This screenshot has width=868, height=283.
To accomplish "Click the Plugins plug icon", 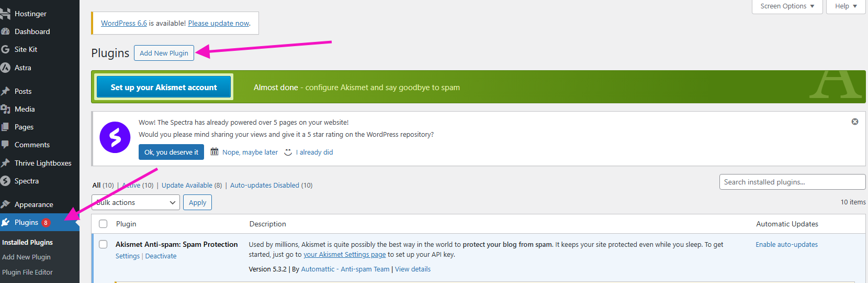I will pos(5,222).
